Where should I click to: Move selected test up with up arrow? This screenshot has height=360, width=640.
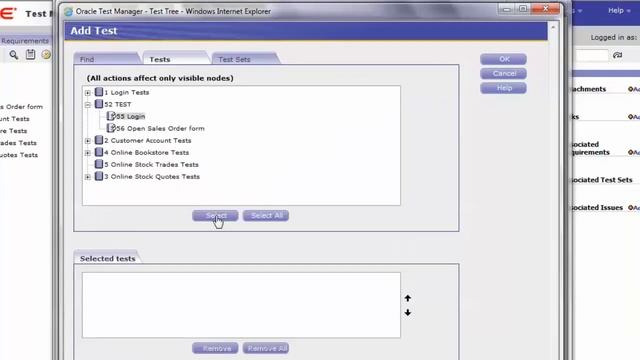pos(408,298)
